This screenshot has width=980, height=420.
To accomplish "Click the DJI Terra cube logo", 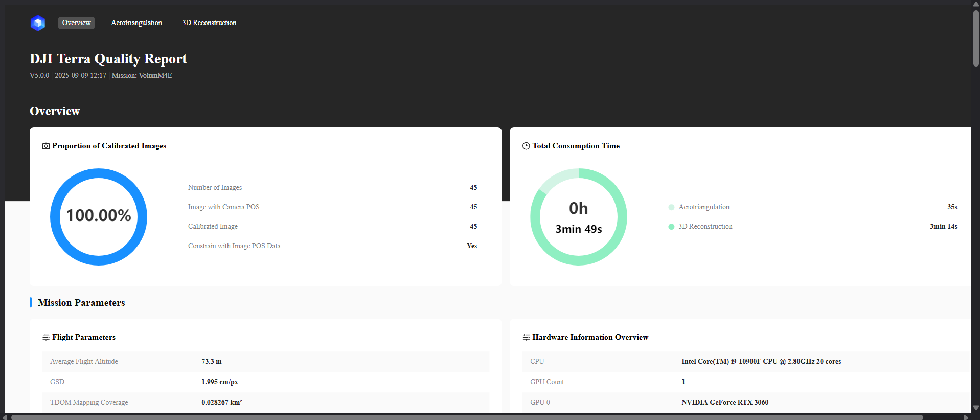I will click(38, 23).
